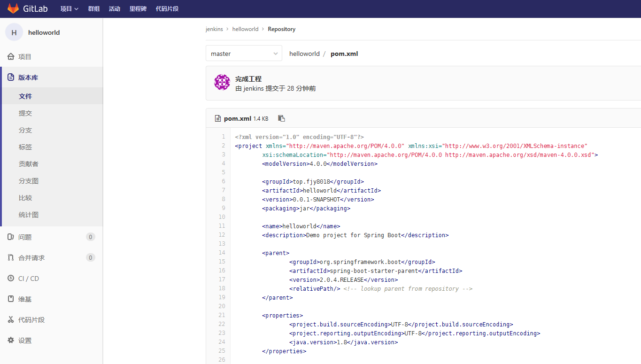The image size is (641, 364).
Task: Open 里程碑 in the top navigation
Action: [138, 9]
